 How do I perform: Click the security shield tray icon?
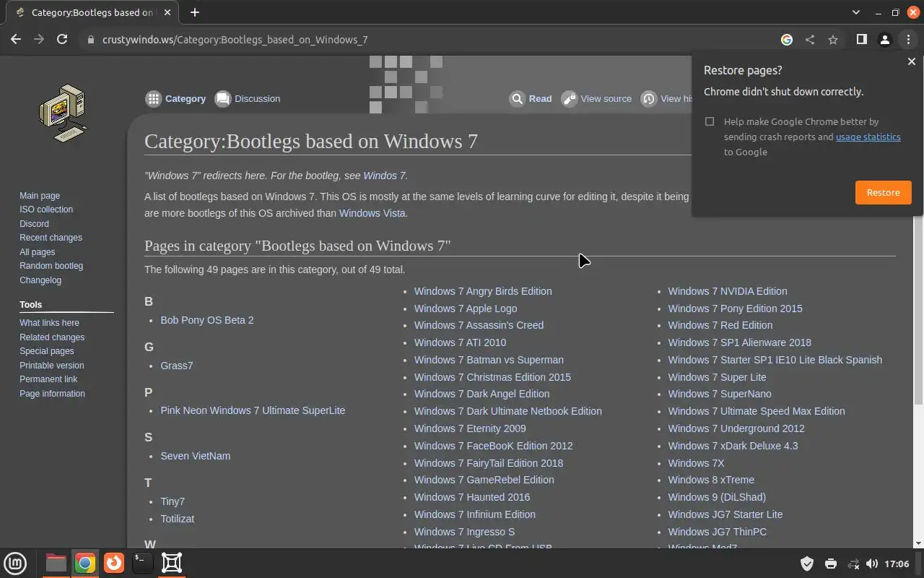(807, 564)
